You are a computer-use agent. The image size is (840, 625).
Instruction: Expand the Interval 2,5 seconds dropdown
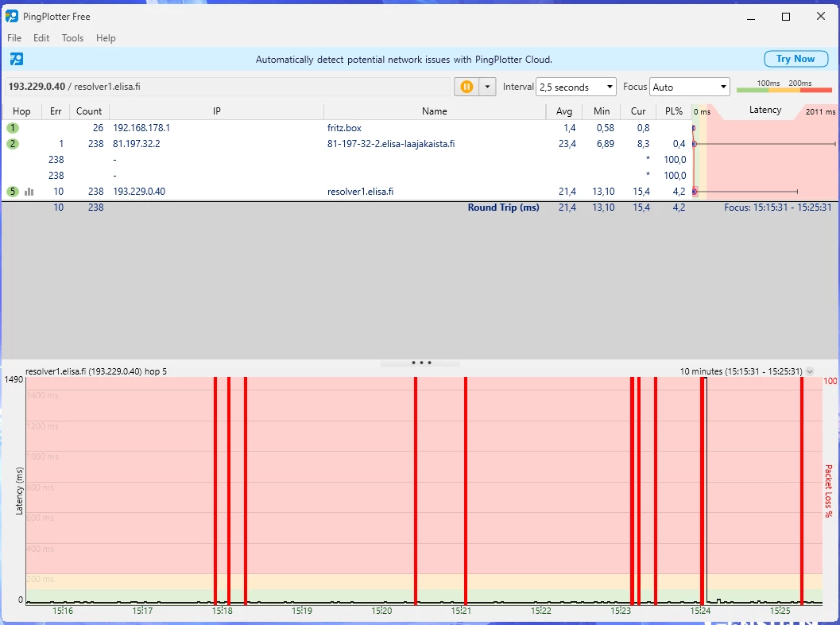click(x=576, y=87)
